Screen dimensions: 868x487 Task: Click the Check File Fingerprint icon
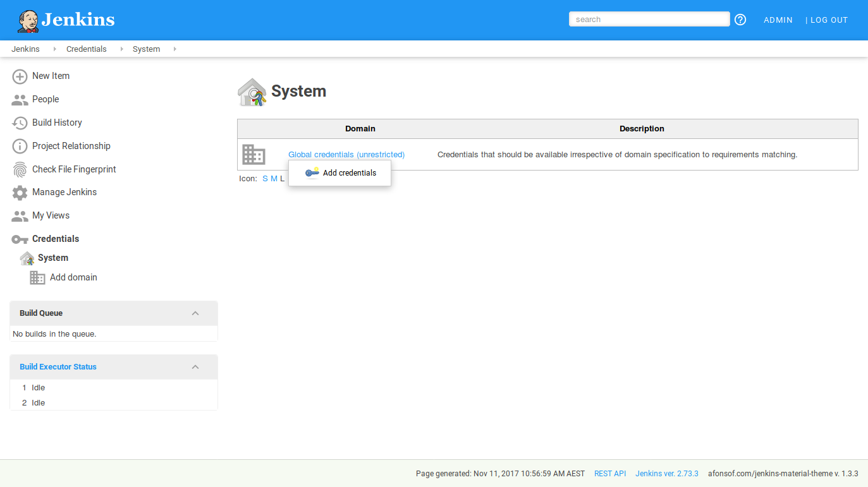[20, 169]
